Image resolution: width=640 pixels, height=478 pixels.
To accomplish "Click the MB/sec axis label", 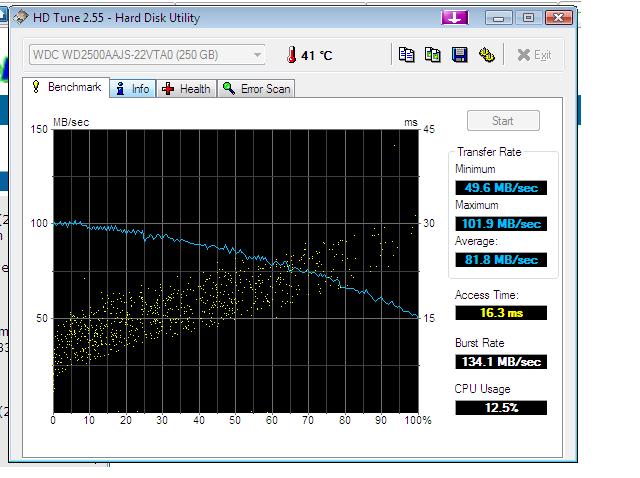I will pyautogui.click(x=71, y=122).
